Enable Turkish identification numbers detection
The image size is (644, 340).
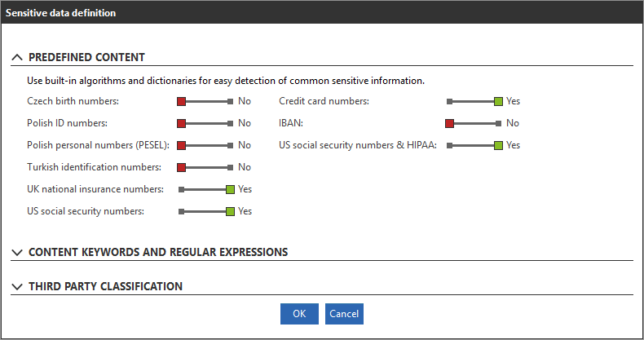(206, 167)
